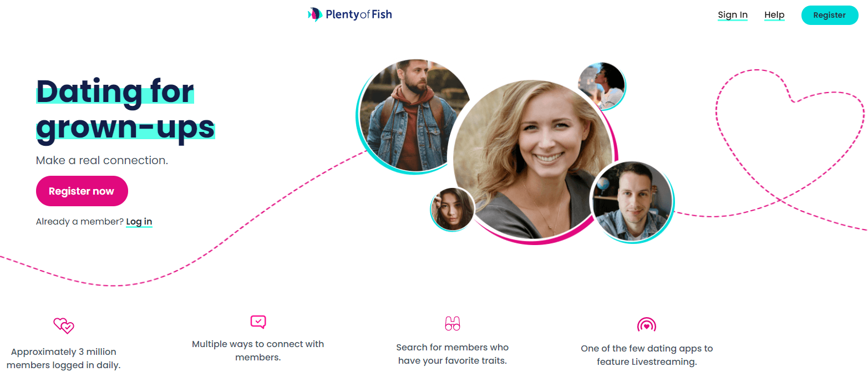The height and width of the screenshot is (387, 868).
Task: Click the chat bubble checkmark icon
Action: click(x=258, y=322)
